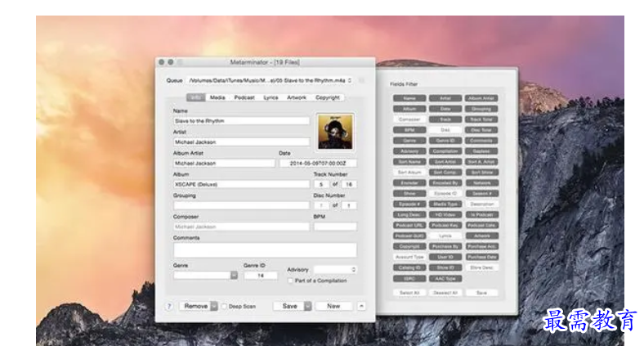The height and width of the screenshot is (346, 644).
Task: Click the collapse arrow beside New button
Action: point(362,306)
